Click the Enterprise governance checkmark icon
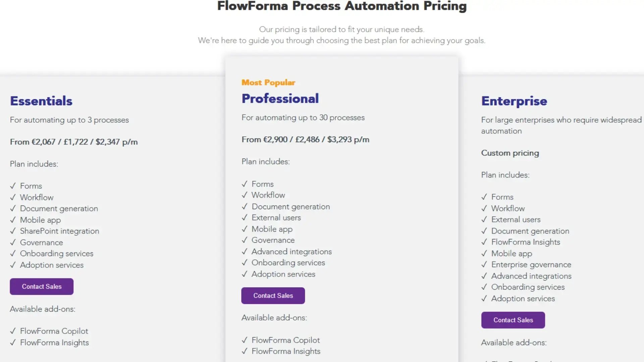The height and width of the screenshot is (362, 644). [484, 264]
